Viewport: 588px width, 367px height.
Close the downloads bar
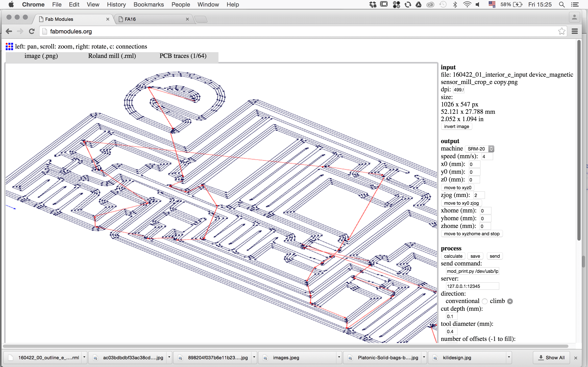(576, 358)
